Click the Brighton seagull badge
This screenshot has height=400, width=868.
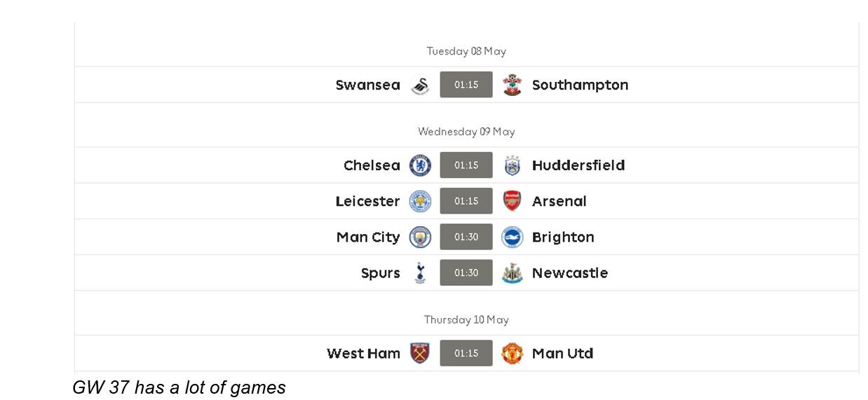tap(512, 237)
